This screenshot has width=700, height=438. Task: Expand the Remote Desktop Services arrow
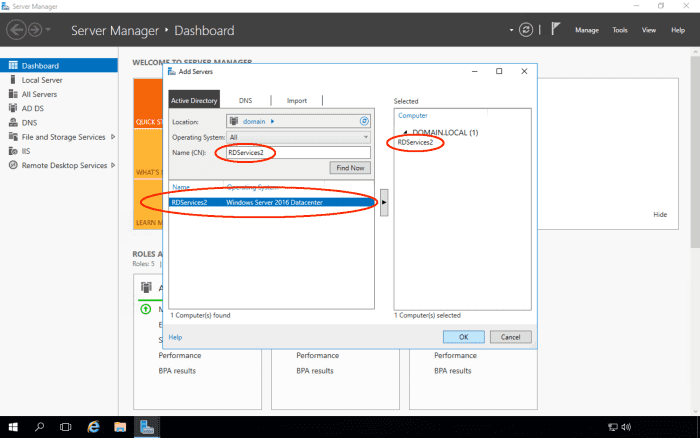click(x=113, y=165)
